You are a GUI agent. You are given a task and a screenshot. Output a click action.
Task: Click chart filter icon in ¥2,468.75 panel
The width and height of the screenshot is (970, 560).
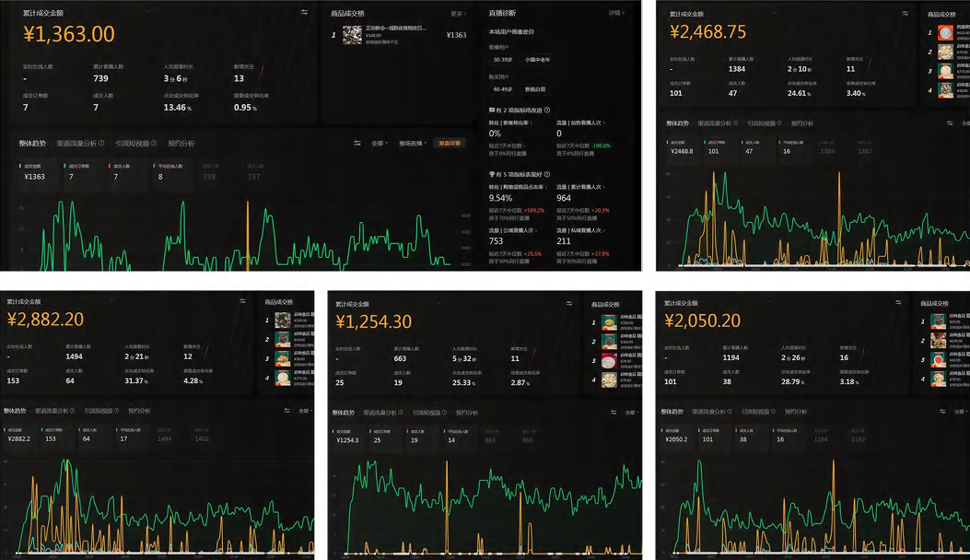950,123
